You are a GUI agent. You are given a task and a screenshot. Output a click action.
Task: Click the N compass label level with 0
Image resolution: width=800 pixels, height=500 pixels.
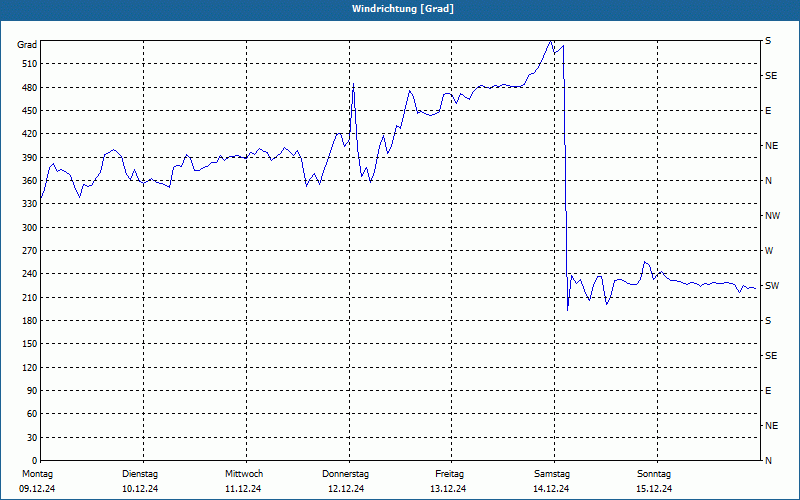click(x=768, y=460)
